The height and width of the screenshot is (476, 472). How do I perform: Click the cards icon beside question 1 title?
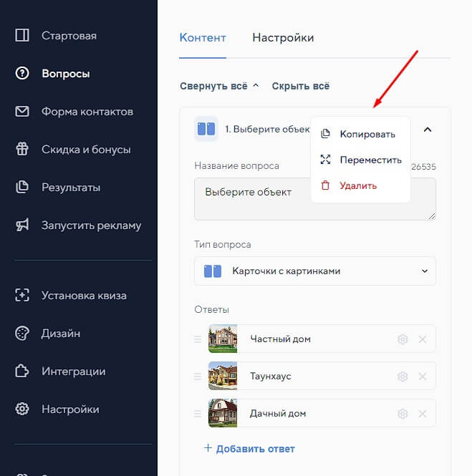pyautogui.click(x=206, y=129)
